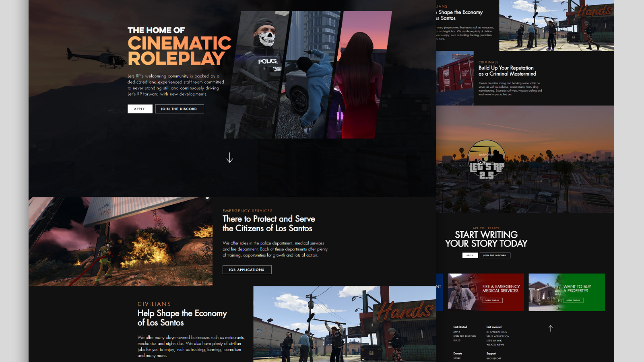Image resolution: width=644 pixels, height=362 pixels.
Task: Click Join The Discord under Start Writing Your Story
Action: point(495,255)
